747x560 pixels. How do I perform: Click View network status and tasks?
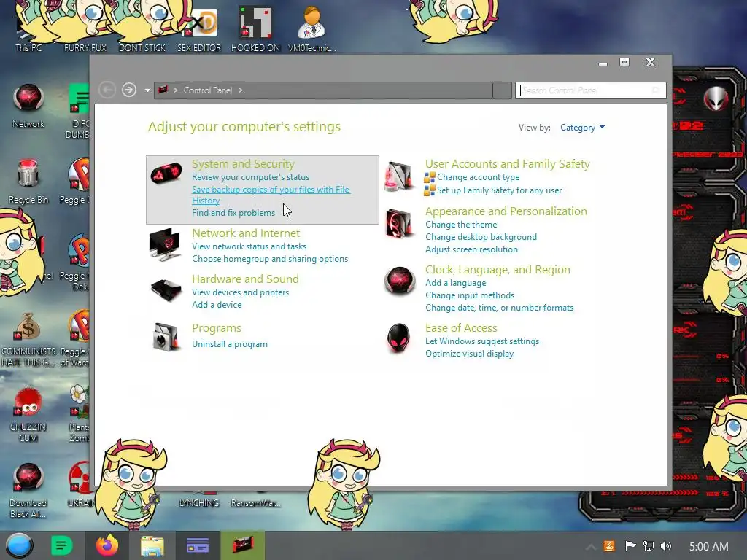pyautogui.click(x=249, y=246)
